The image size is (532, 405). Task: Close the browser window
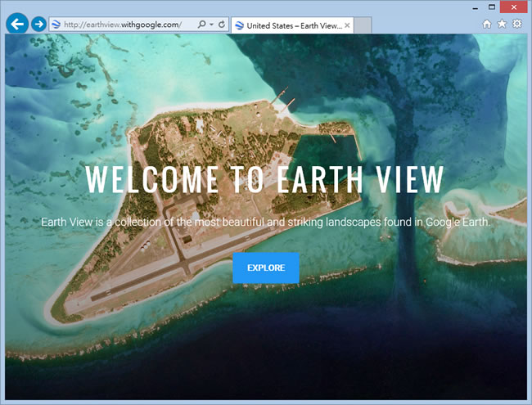tap(513, 7)
